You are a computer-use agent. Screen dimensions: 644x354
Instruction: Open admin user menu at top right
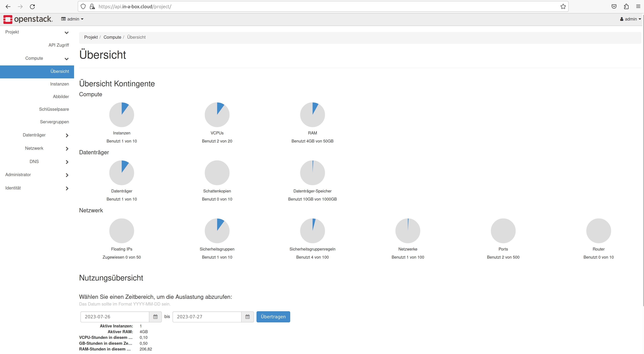coord(631,19)
